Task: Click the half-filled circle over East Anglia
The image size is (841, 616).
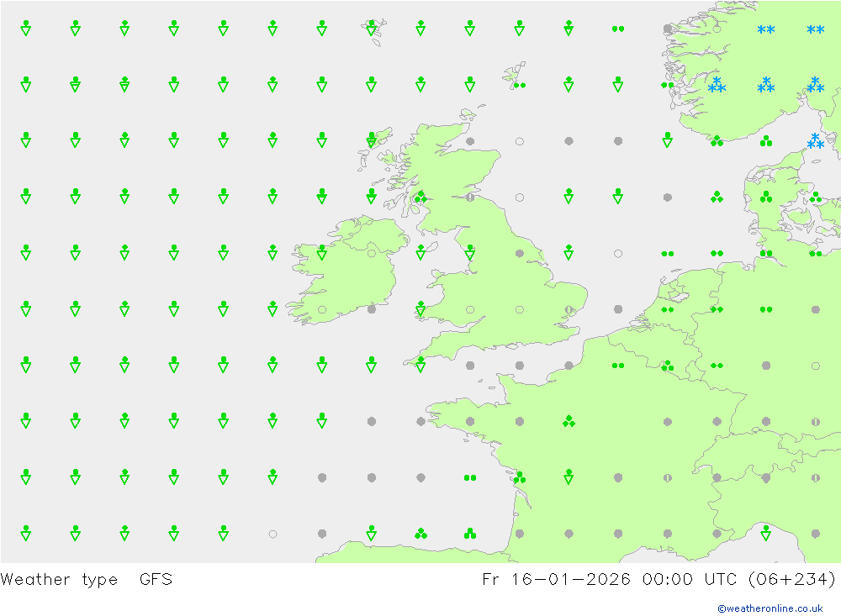Action: (x=569, y=310)
